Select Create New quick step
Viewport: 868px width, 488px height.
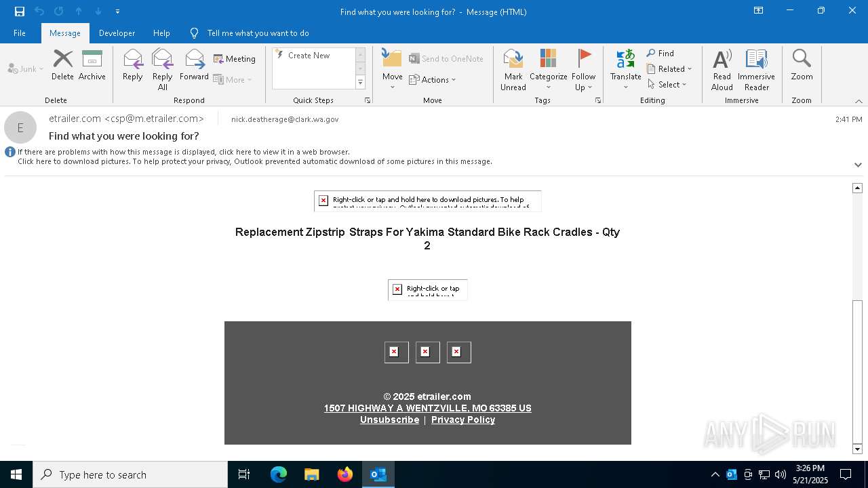pyautogui.click(x=313, y=56)
